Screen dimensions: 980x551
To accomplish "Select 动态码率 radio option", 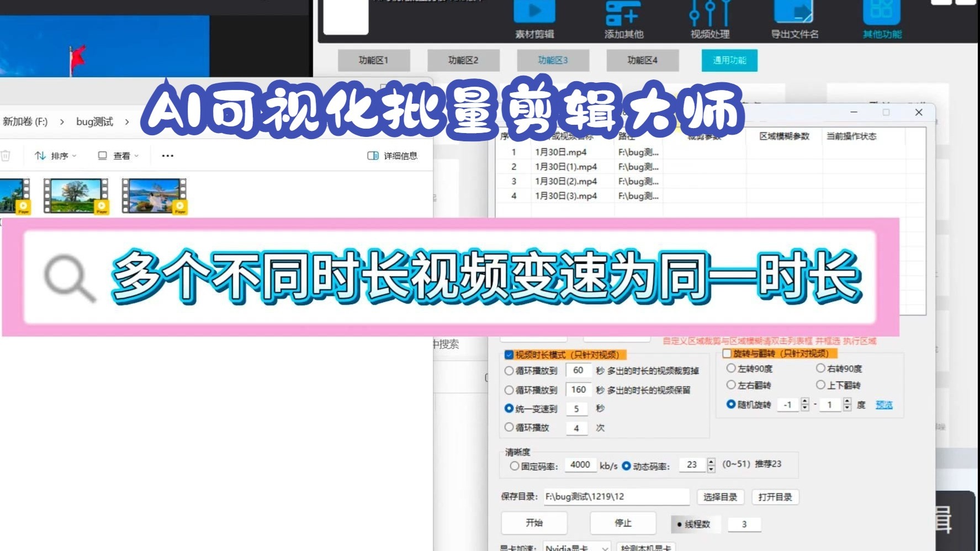I will [626, 466].
